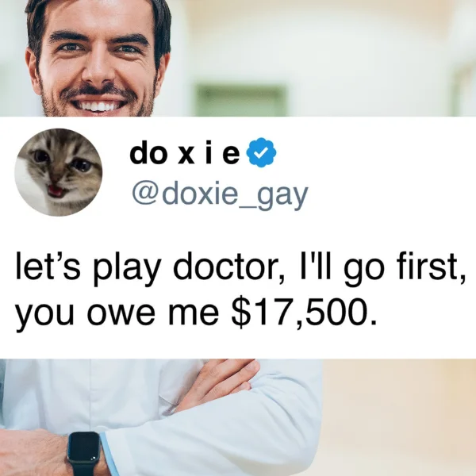Click the blue verified checkmark badge
Image resolution: width=476 pixels, height=476 pixels.
[x=261, y=152]
